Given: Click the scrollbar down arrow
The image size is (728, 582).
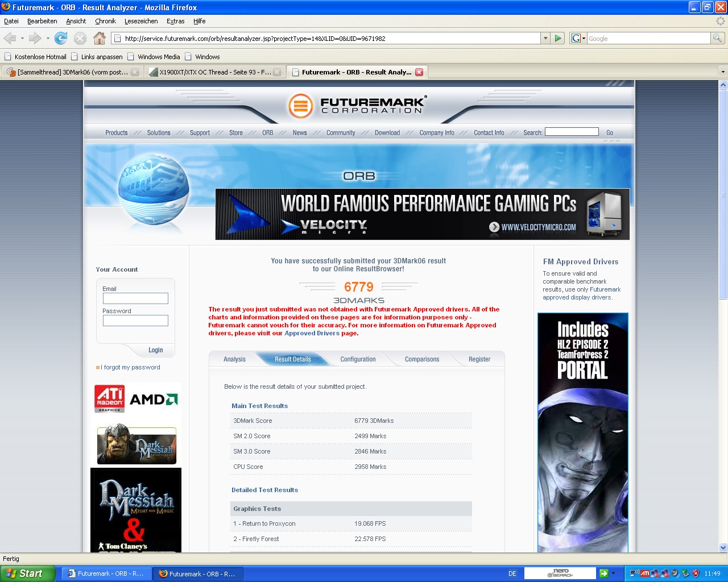Looking at the screenshot, I should click(x=723, y=548).
